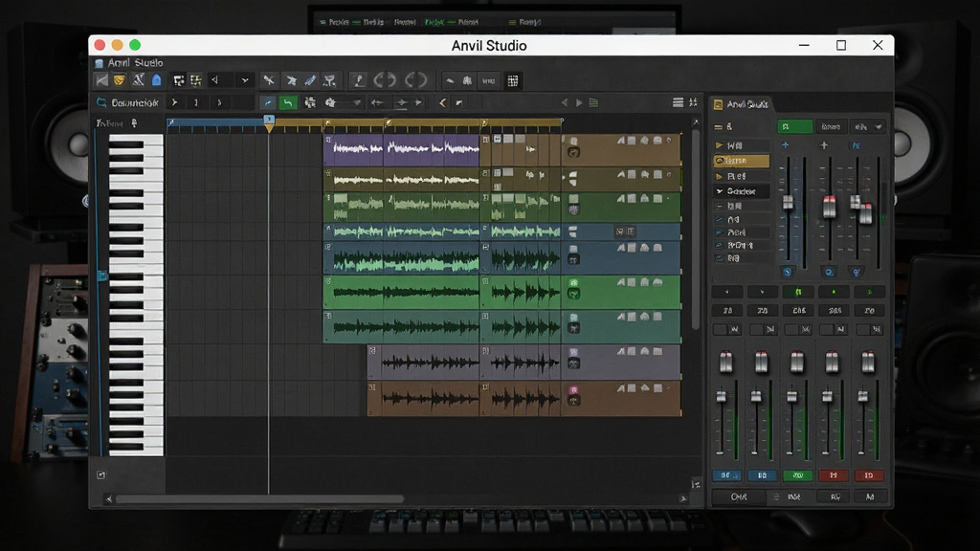Click the green menu item in the background window
Viewport: 980px width, 551px height.
coord(434,22)
